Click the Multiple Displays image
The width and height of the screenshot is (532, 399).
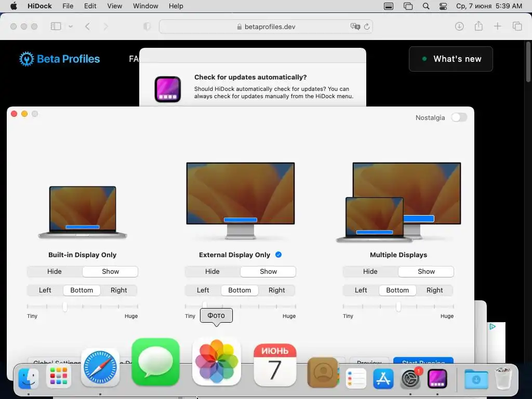pos(398,202)
